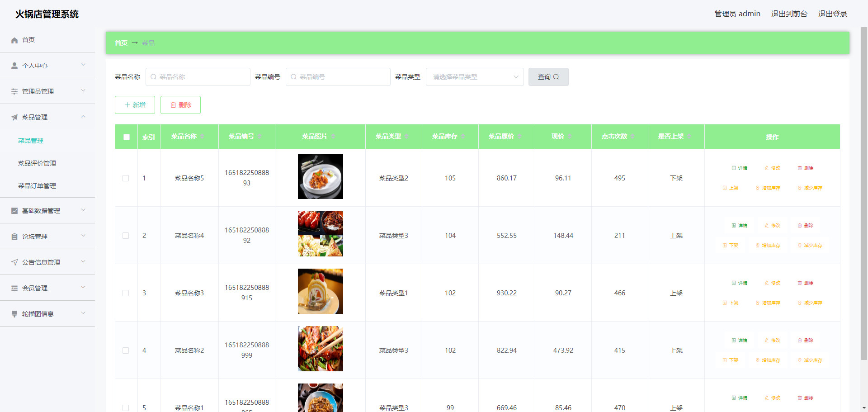Click the 新增 button
Viewport: 868px width, 412px height.
click(135, 105)
